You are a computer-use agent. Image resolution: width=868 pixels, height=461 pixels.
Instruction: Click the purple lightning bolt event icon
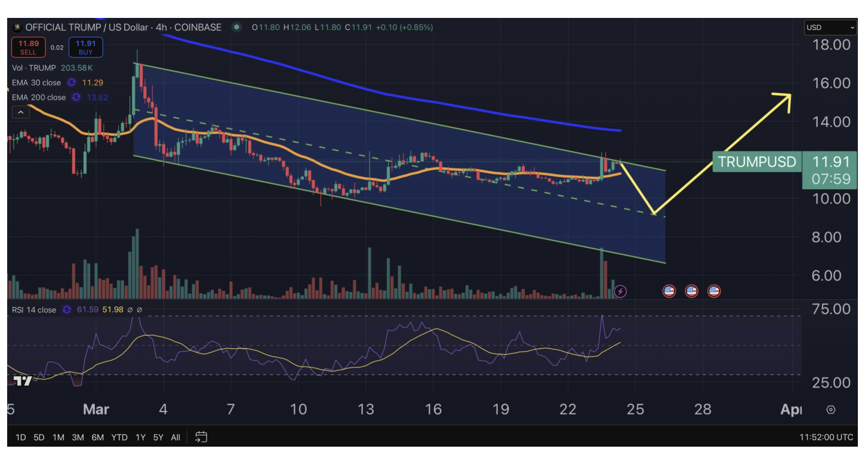pos(620,291)
